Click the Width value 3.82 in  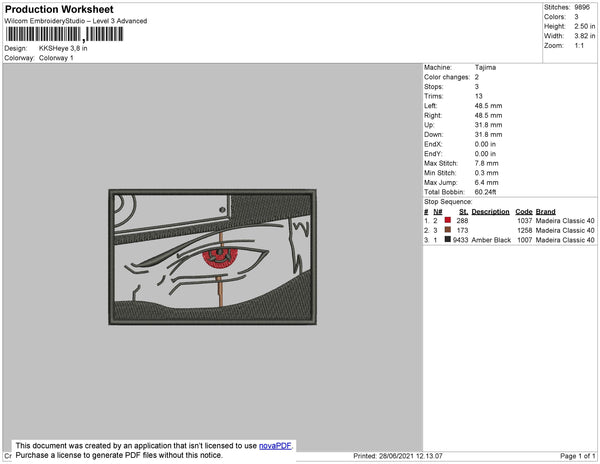pyautogui.click(x=584, y=36)
